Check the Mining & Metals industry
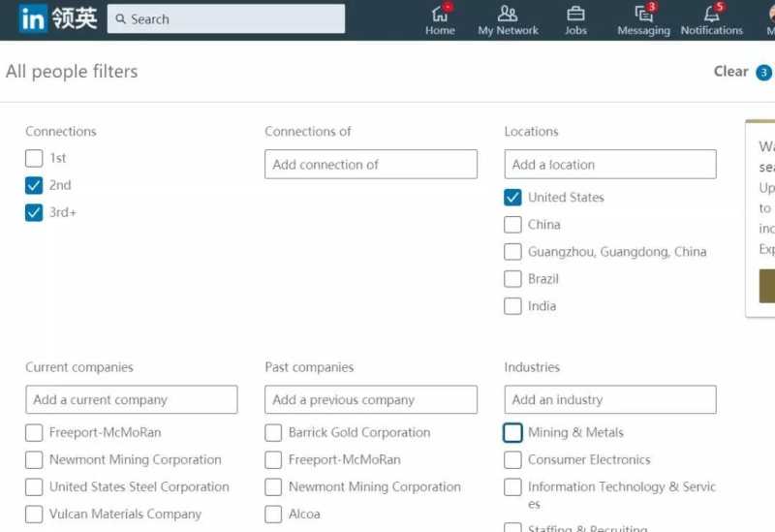Image resolution: width=775 pixels, height=532 pixels. (x=513, y=433)
